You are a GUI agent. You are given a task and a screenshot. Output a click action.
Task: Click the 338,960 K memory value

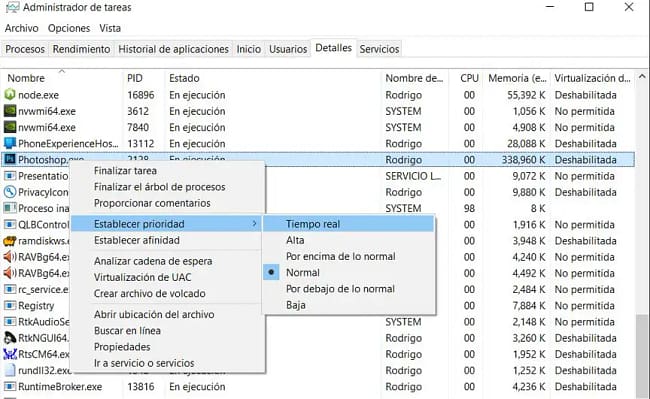pyautogui.click(x=523, y=160)
